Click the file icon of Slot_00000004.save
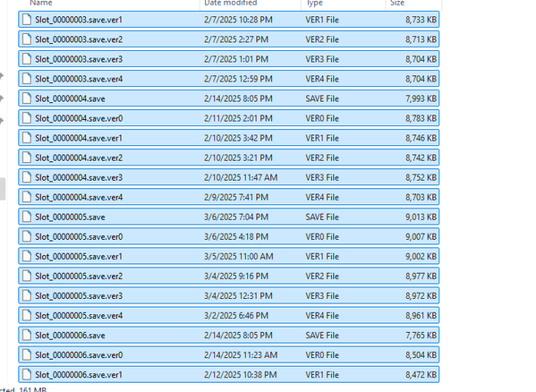Screen dimensions: 536x392 pos(27,98)
